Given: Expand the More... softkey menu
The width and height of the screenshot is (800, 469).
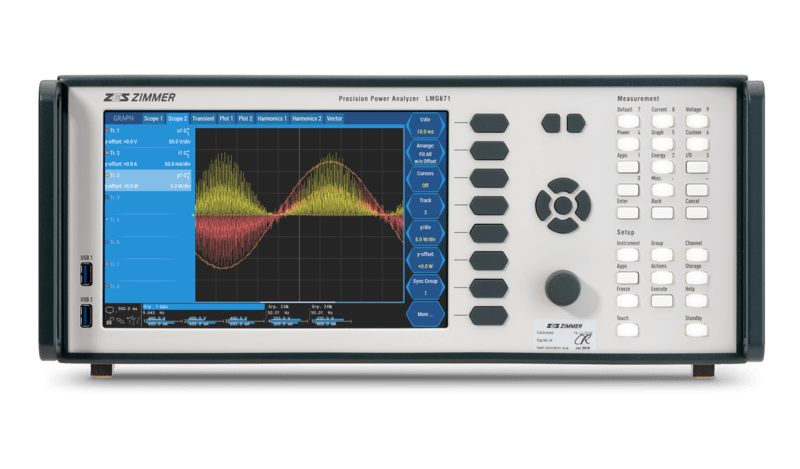Looking at the screenshot, I should 426,314.
